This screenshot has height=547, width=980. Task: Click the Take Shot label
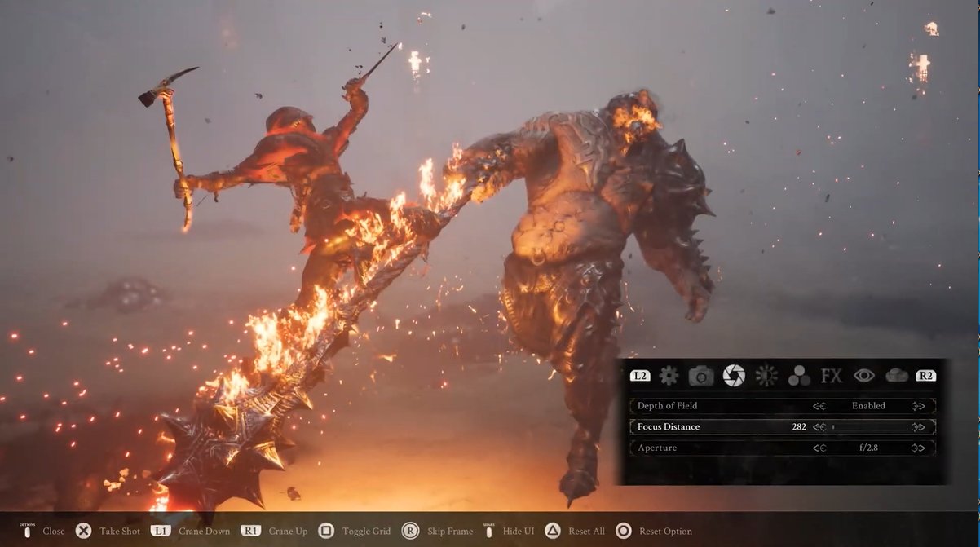click(120, 532)
